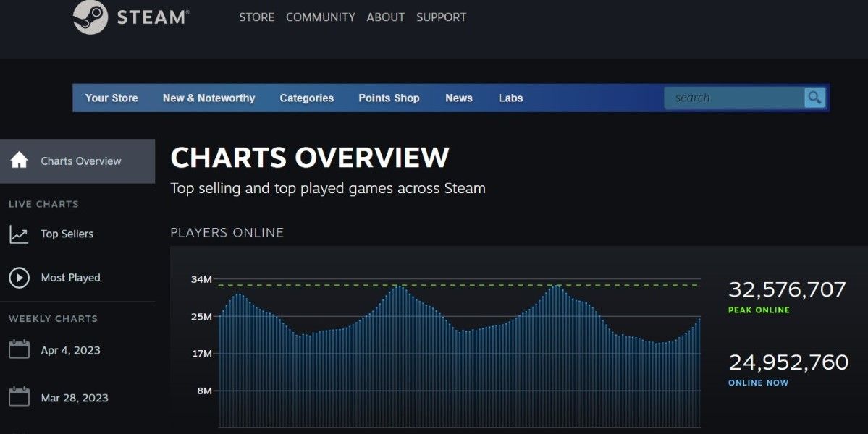This screenshot has height=434, width=868.
Task: Click the Most Played play icon
Action: point(19,278)
